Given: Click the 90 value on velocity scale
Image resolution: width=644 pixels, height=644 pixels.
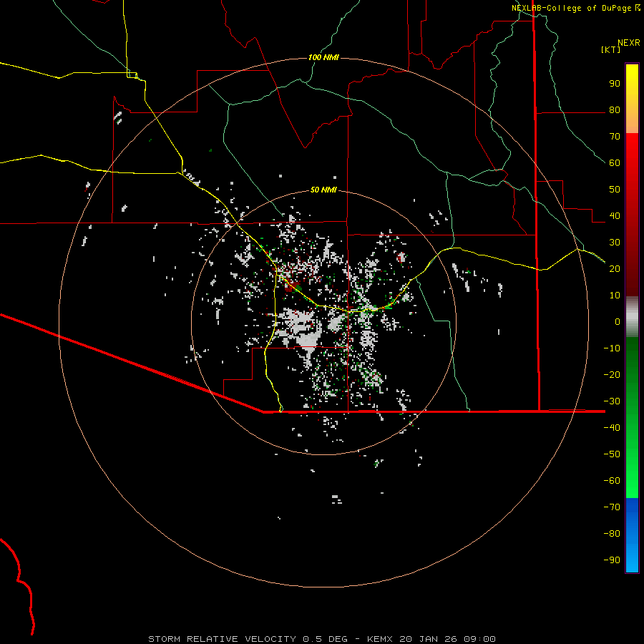Looking at the screenshot, I should [x=614, y=83].
